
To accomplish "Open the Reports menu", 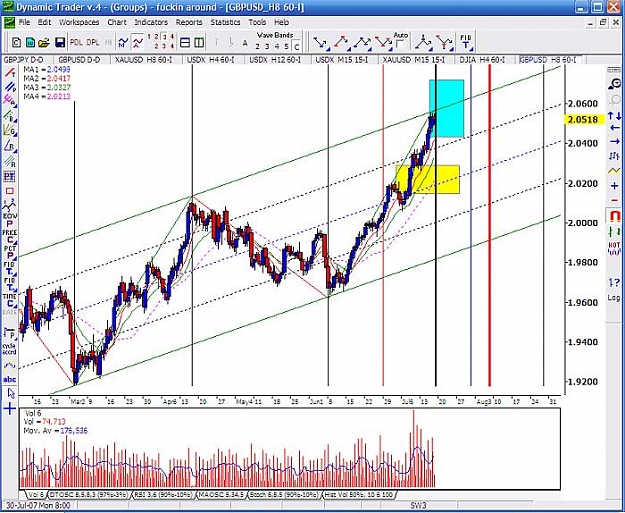I will pyautogui.click(x=189, y=22).
